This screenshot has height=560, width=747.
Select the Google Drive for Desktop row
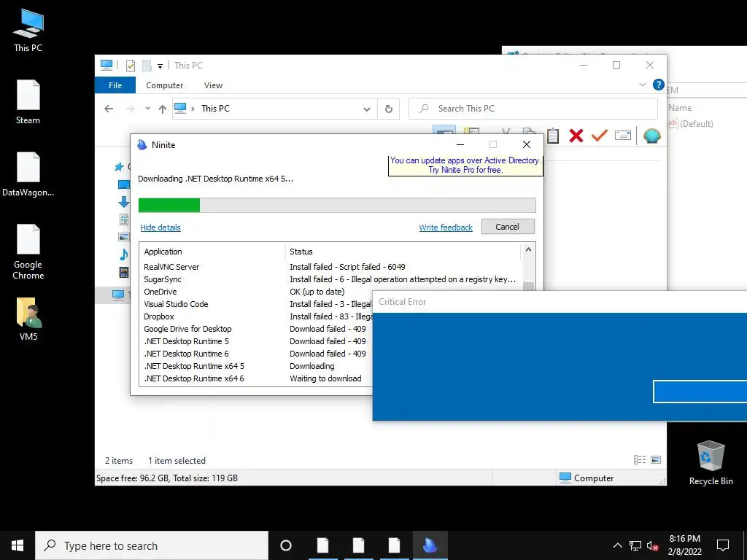click(258, 329)
